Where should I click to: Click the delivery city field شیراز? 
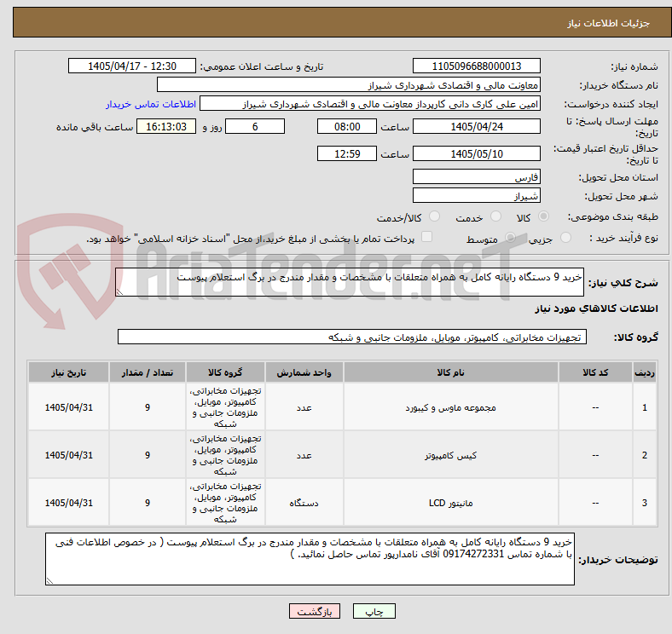(x=476, y=195)
